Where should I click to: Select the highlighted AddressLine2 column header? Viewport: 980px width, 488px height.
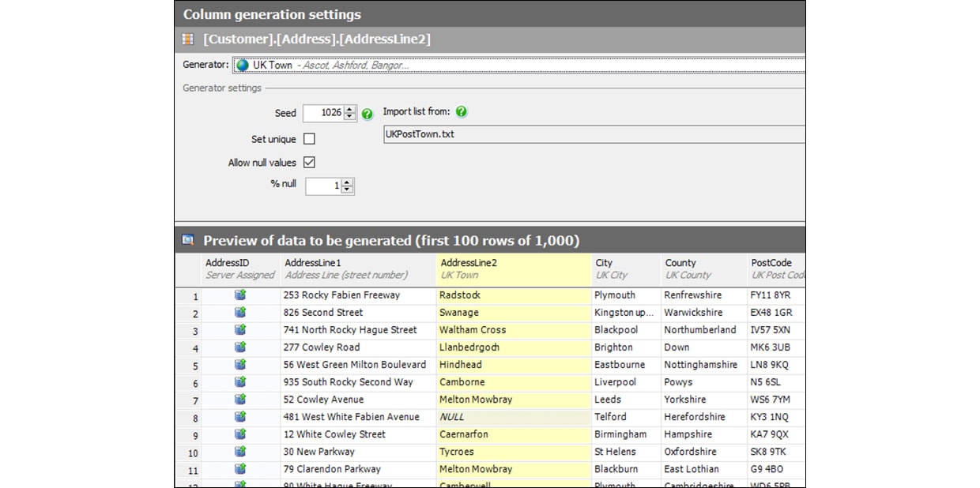click(x=514, y=268)
